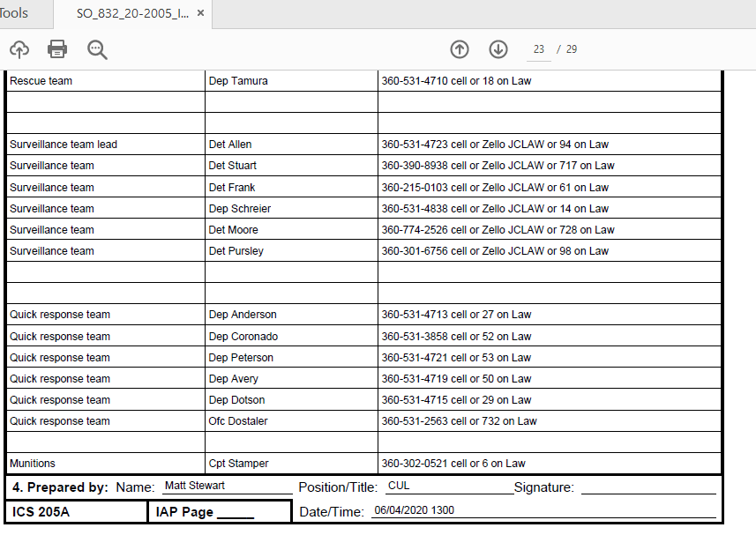Image resolution: width=756 pixels, height=535 pixels.
Task: Click the Name field containing Matt Stewart
Action: pyautogui.click(x=225, y=487)
